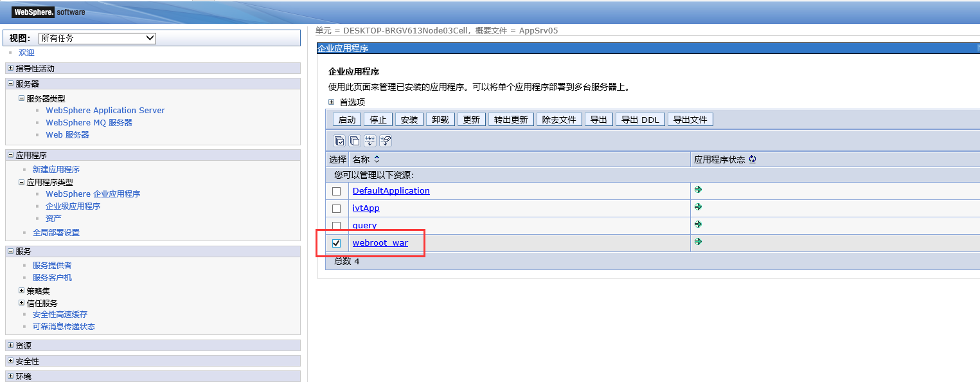Expand the 资源 section

[10, 345]
